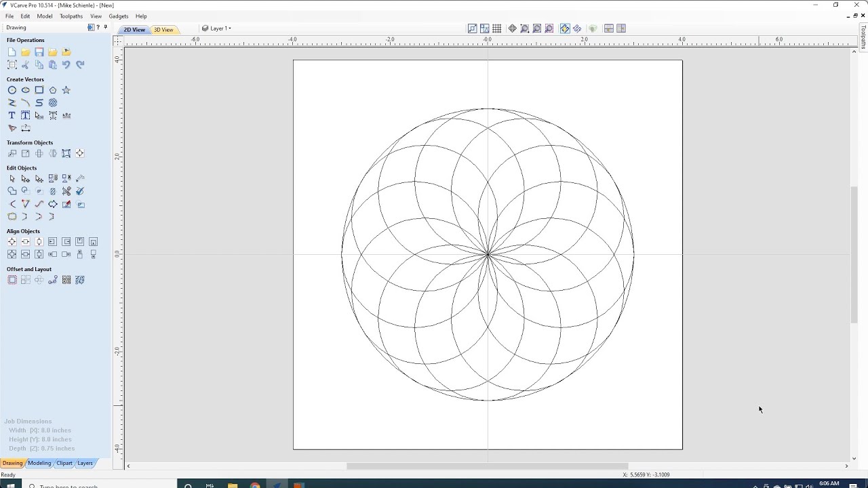Screen dimensions: 868x488
Task: Select the Drawing tab at bottom
Action: [x=12, y=463]
